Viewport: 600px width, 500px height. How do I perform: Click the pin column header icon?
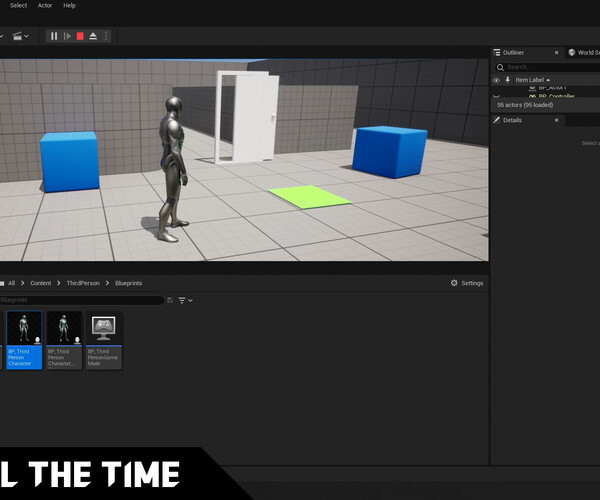coord(508,80)
